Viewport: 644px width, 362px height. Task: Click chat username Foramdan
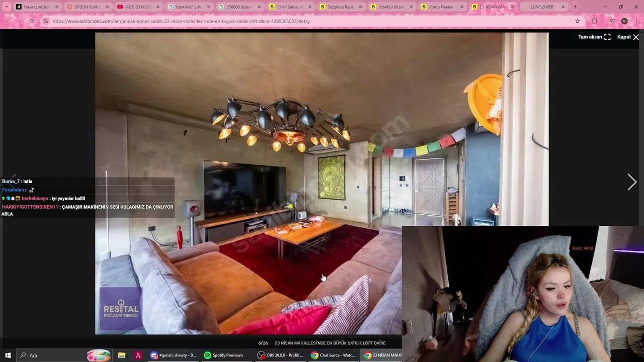tap(13, 190)
